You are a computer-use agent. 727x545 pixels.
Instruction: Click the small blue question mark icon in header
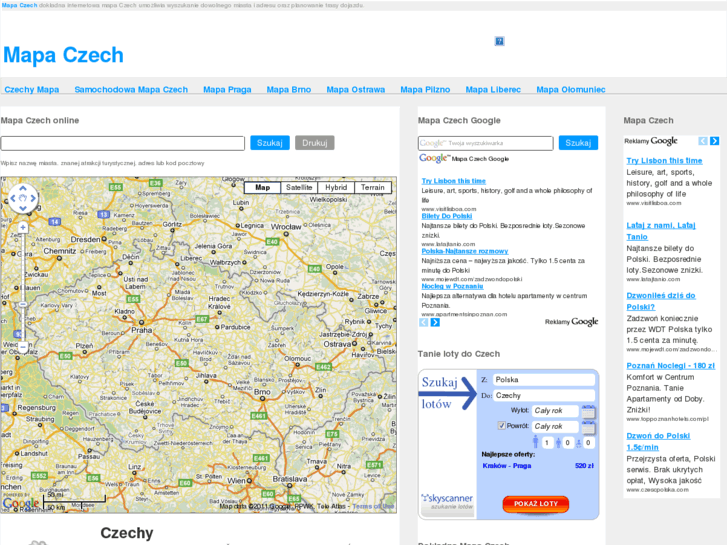(x=499, y=41)
